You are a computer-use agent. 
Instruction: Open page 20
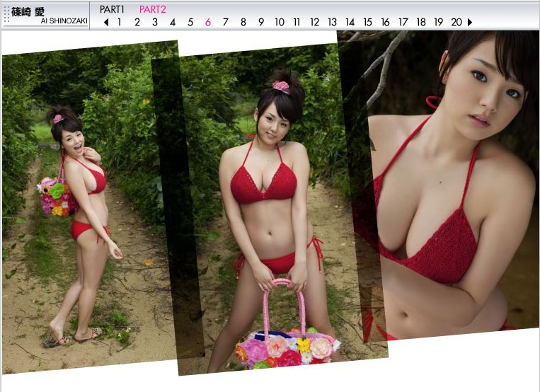pos(456,23)
